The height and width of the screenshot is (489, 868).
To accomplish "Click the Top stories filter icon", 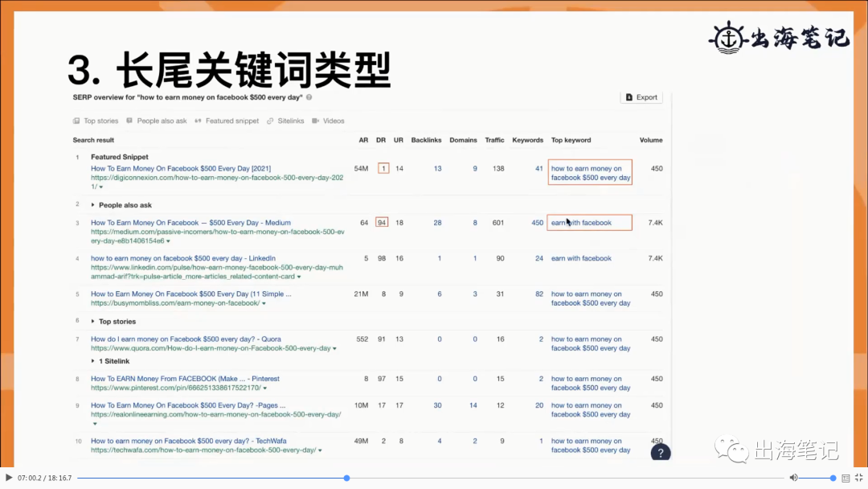I will click(x=76, y=121).
